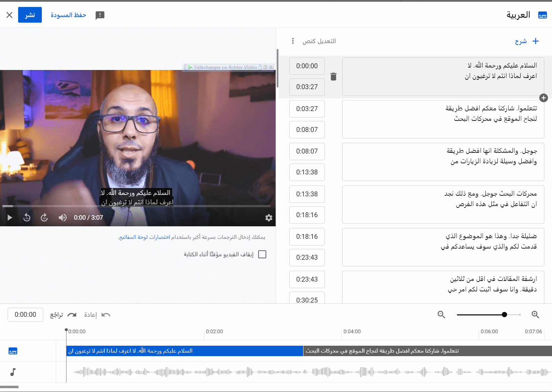The height and width of the screenshot is (392, 552).
Task: Open video player settings gear
Action: (269, 218)
